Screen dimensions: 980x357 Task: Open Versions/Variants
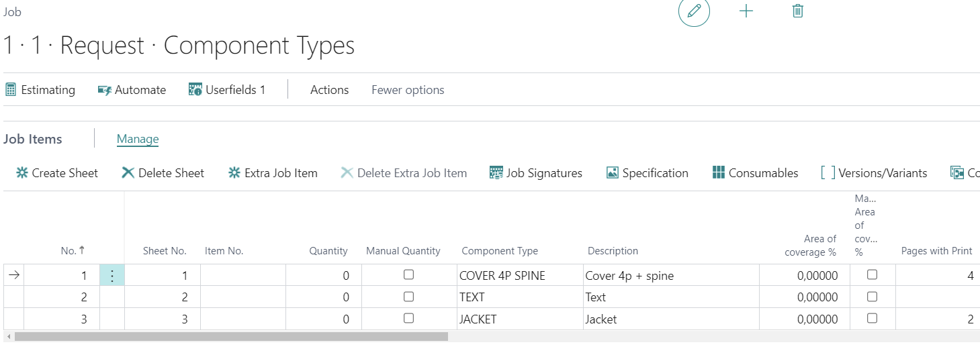(x=874, y=173)
